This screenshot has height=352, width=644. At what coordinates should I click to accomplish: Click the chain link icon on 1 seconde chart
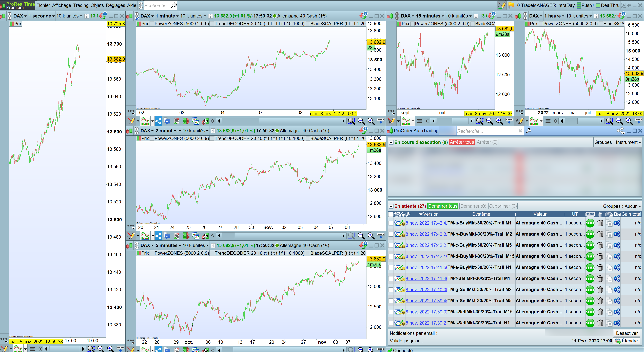click(10, 16)
